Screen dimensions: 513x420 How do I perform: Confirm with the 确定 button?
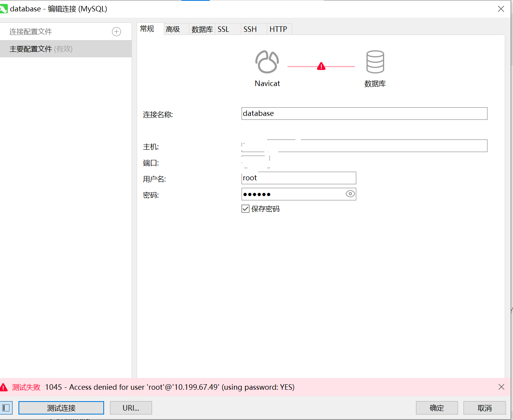(x=437, y=408)
